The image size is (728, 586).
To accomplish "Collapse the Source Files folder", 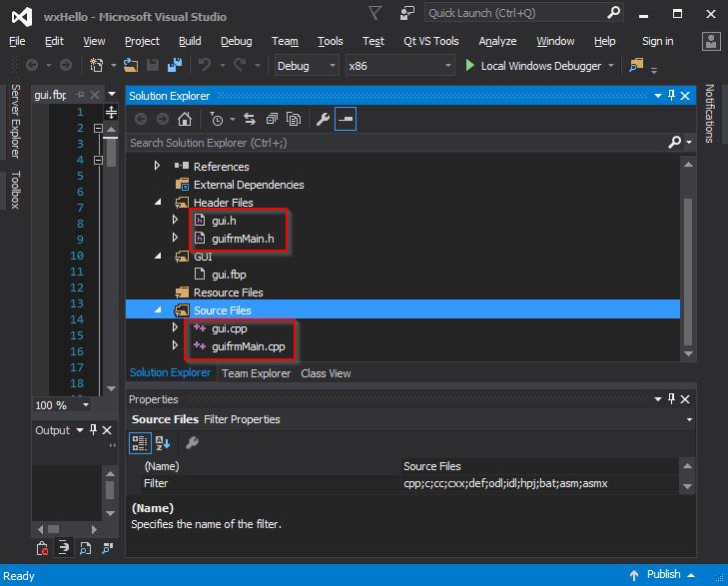I will pos(158,309).
